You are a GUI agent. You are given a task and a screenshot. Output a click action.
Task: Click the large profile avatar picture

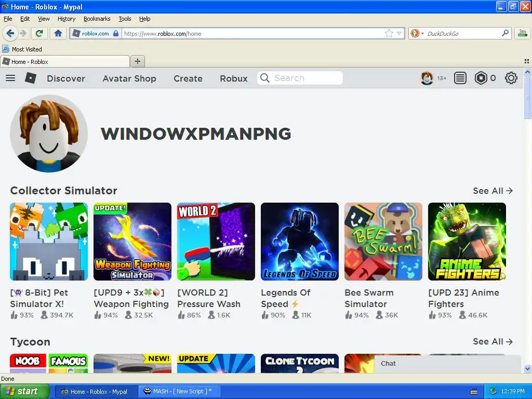(x=49, y=134)
